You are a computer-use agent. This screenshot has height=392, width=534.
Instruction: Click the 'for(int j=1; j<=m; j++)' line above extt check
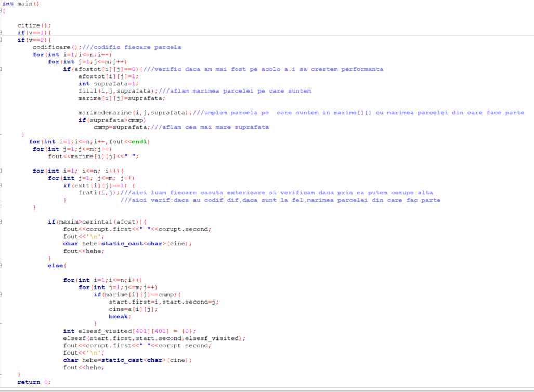(x=92, y=178)
